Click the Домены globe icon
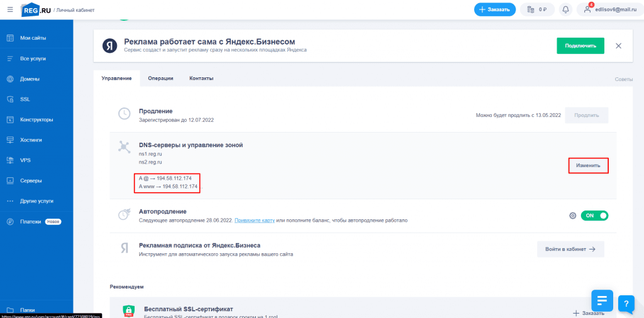This screenshot has width=644, height=318. [11, 79]
